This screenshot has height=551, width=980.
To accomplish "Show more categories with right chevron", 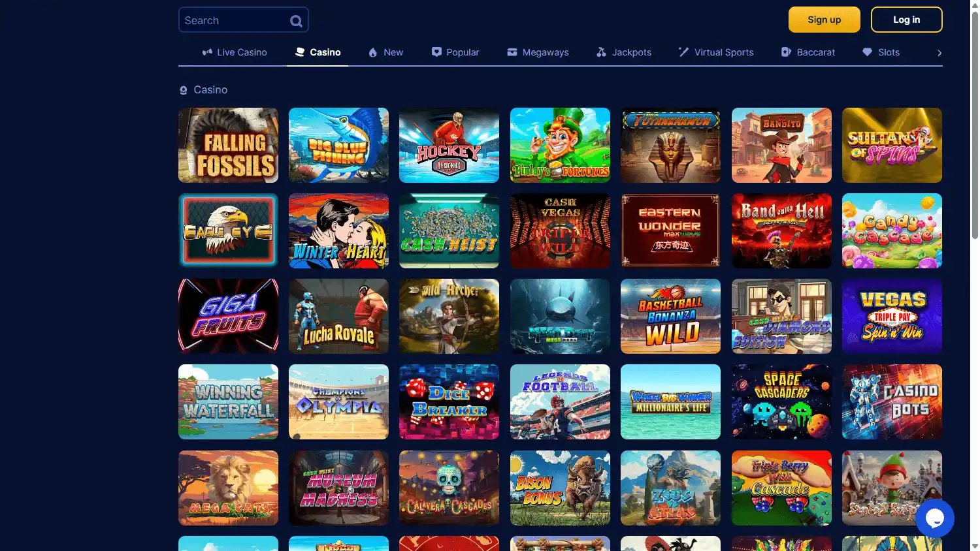I will (939, 53).
